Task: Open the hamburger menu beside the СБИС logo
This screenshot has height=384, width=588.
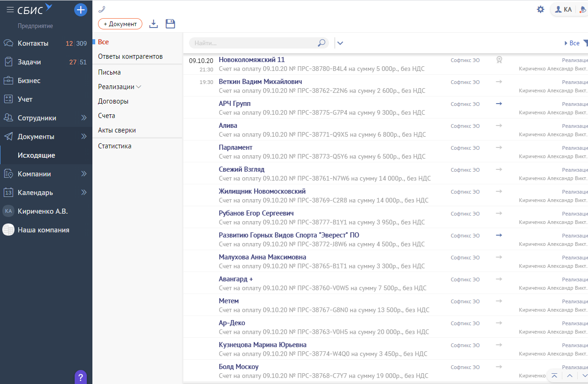Action: (x=10, y=9)
